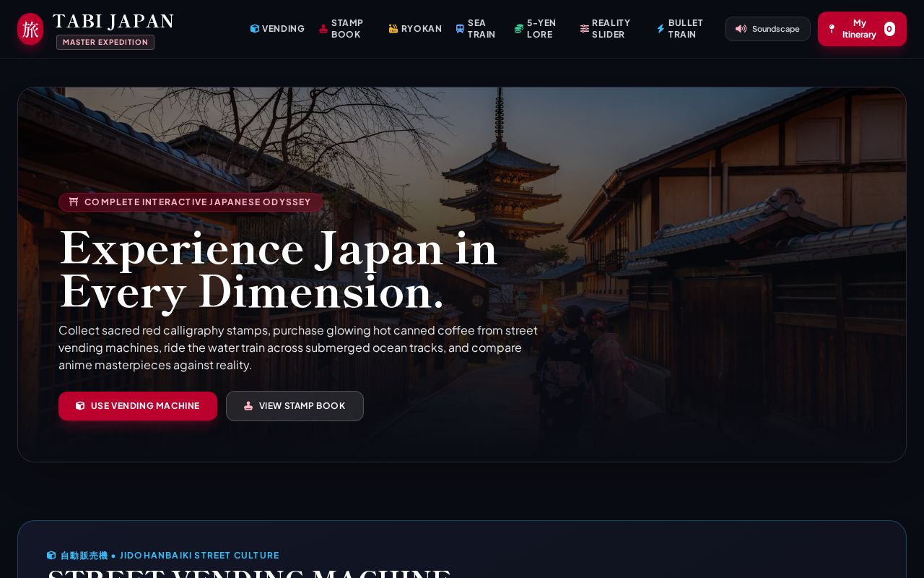Go to Stamp Book section
This screenshot has width=924, height=578.
(345, 29)
